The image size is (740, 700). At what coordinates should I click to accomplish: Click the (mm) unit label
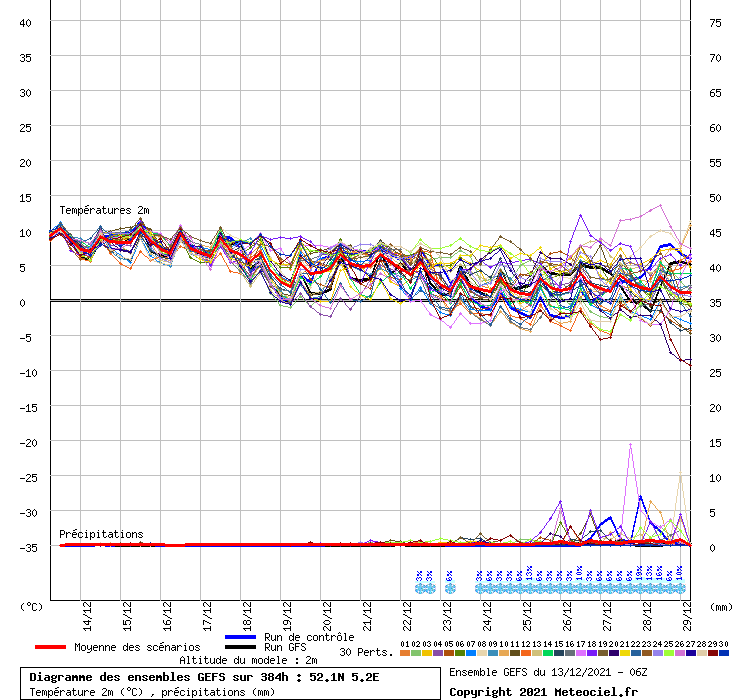point(722,607)
